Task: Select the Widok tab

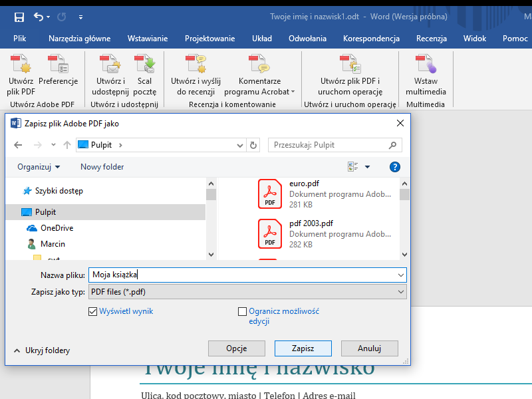Action: coord(475,39)
